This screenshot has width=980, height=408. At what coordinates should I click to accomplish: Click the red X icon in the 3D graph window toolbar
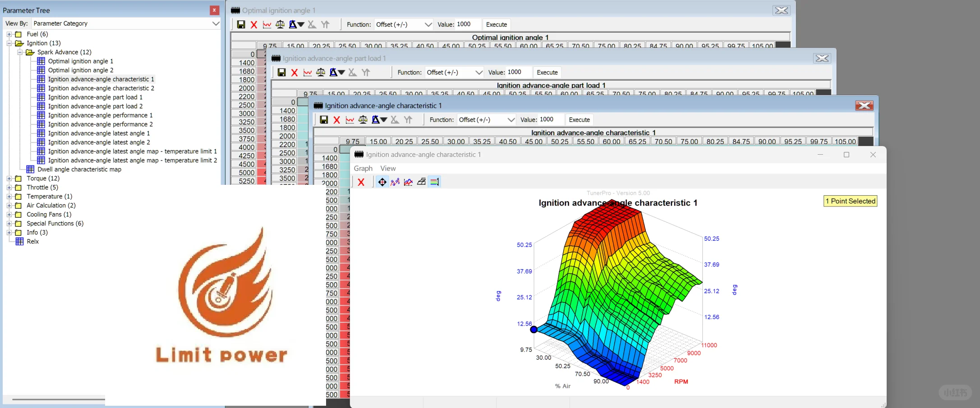pos(361,182)
